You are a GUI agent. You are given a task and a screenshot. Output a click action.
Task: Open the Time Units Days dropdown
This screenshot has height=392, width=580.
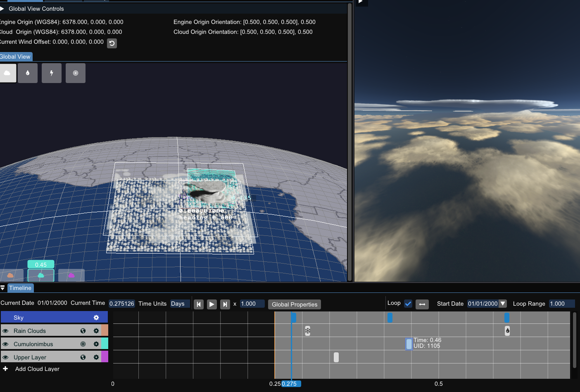tap(180, 304)
